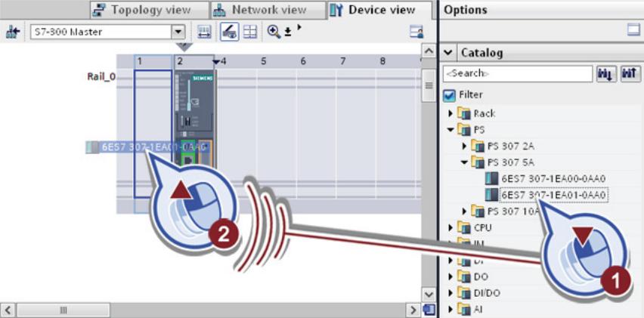
Task: Click the catalog Search input field
Action: coord(518,73)
